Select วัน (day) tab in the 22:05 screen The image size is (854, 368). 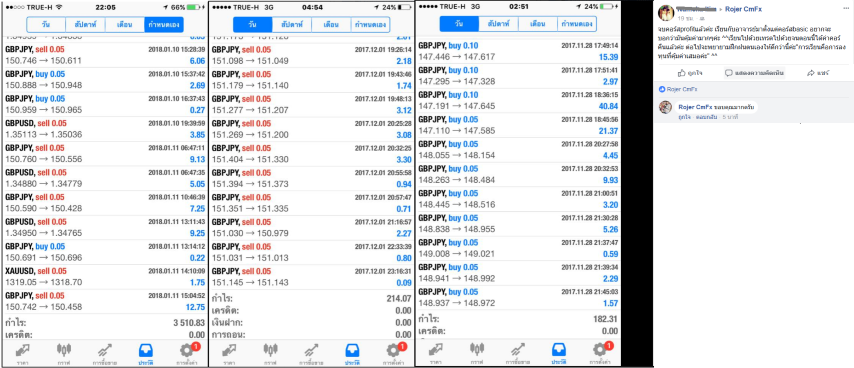pyautogui.click(x=46, y=25)
